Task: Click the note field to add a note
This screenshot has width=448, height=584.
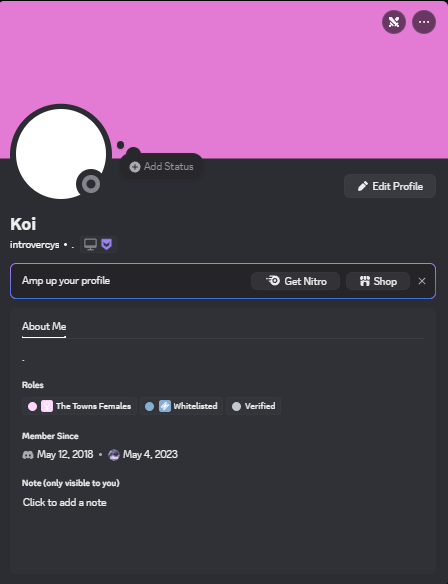Action: (64, 502)
